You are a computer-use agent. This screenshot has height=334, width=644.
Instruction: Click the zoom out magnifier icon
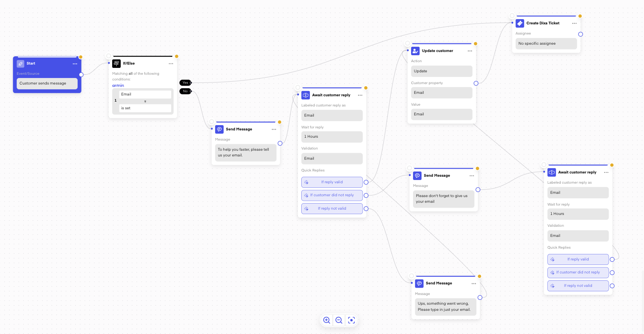tap(339, 320)
